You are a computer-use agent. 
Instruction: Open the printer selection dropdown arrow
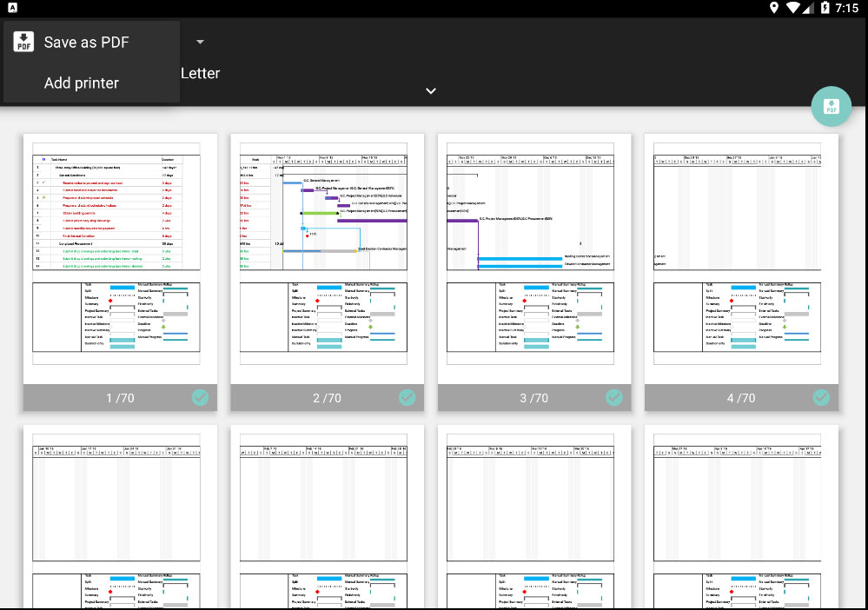tap(200, 42)
